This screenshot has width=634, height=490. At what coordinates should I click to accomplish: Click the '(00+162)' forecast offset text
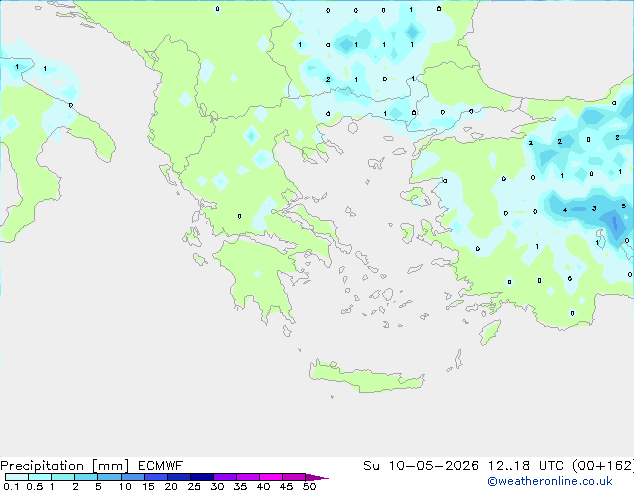pos(603,466)
